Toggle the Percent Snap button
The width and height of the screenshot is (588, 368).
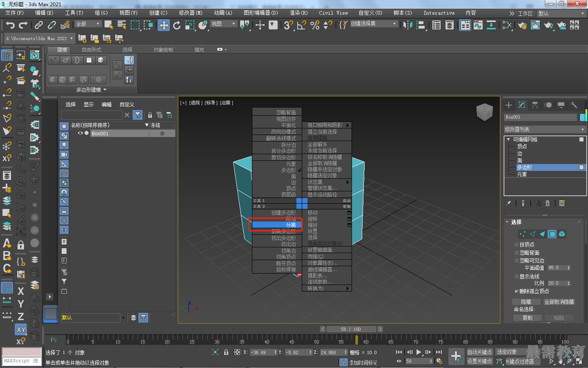point(315,25)
